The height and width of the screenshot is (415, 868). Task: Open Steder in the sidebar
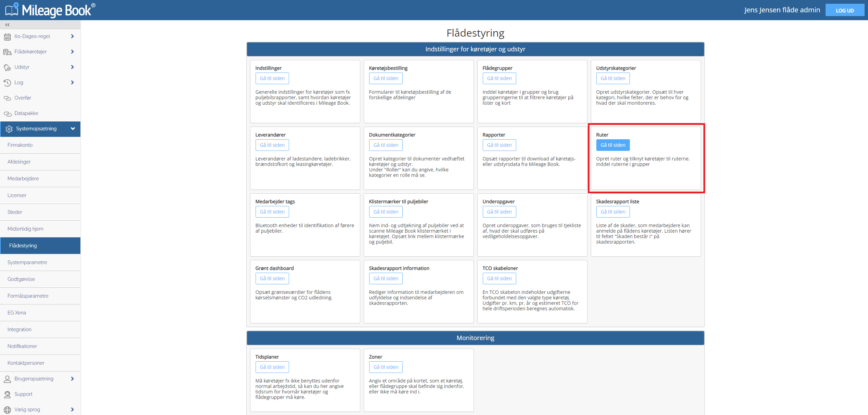pyautogui.click(x=40, y=212)
